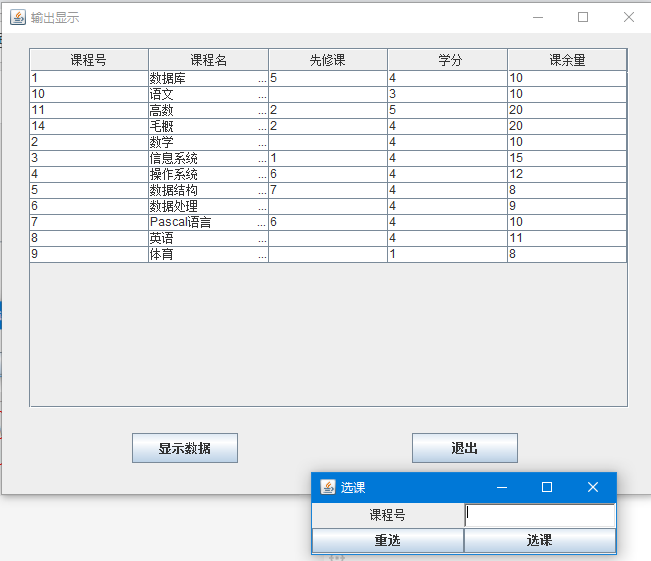Click course number 9 cell in 体育 row
This screenshot has width=651, height=561.
89,254
